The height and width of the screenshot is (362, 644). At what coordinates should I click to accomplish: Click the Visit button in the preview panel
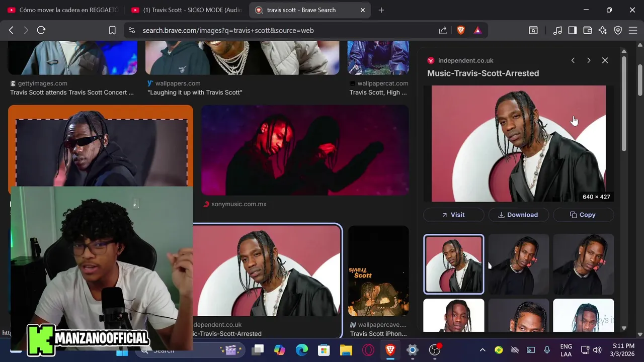[453, 215]
